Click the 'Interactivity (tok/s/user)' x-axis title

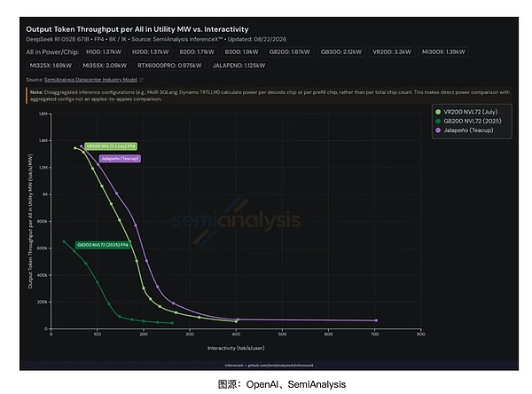click(x=236, y=348)
